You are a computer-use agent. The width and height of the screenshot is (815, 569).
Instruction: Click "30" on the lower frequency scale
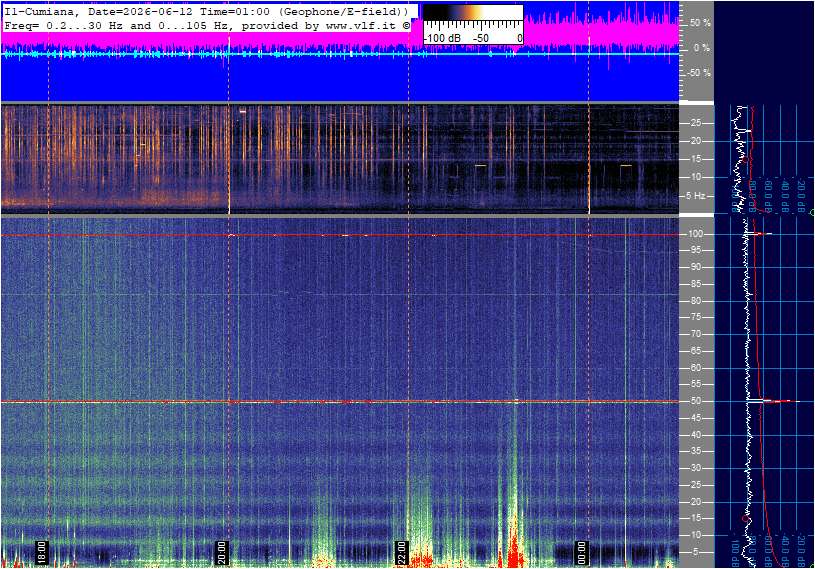click(695, 468)
